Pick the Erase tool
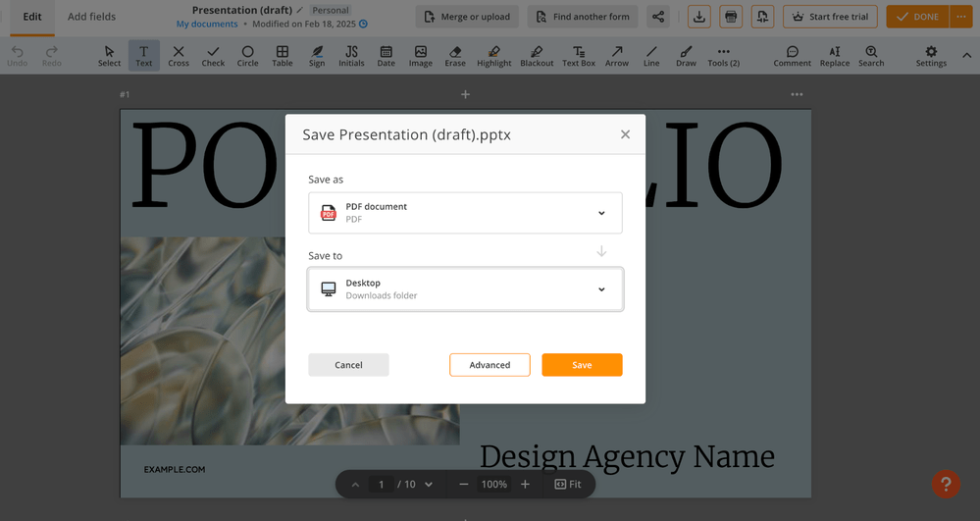 pyautogui.click(x=454, y=56)
